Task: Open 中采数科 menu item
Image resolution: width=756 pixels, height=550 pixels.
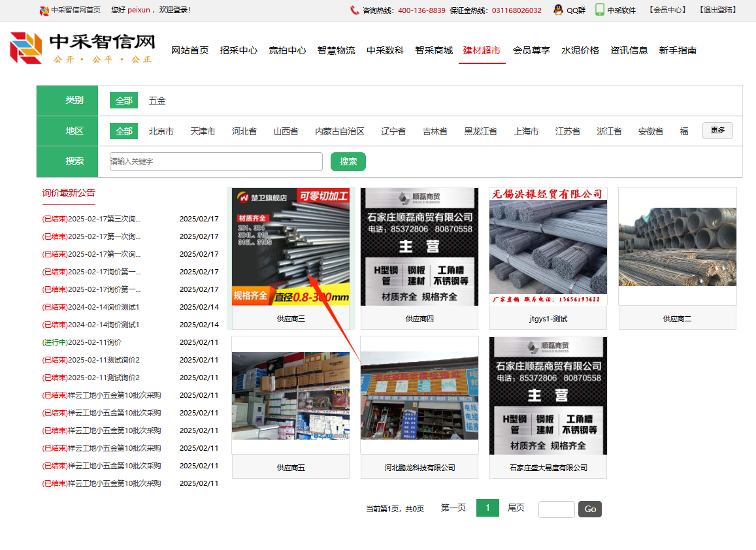Action: 386,50
